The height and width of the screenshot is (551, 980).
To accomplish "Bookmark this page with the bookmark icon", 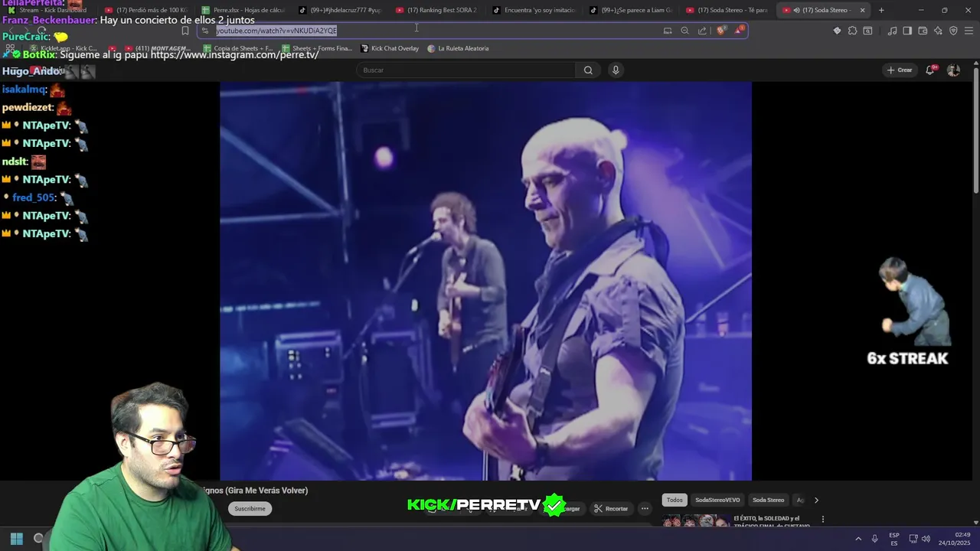I will 185,31.
